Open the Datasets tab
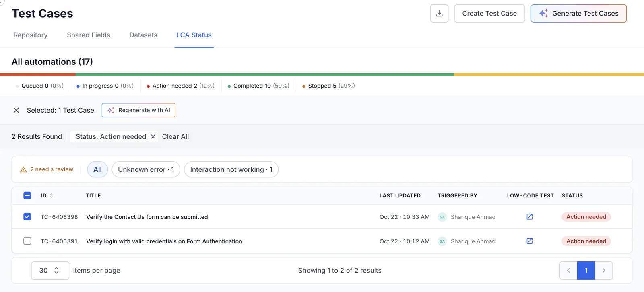The height and width of the screenshot is (292, 644). click(143, 35)
